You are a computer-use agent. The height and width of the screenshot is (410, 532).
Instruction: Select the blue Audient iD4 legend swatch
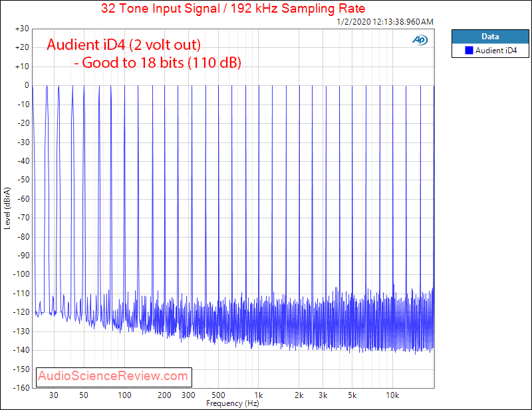point(469,51)
